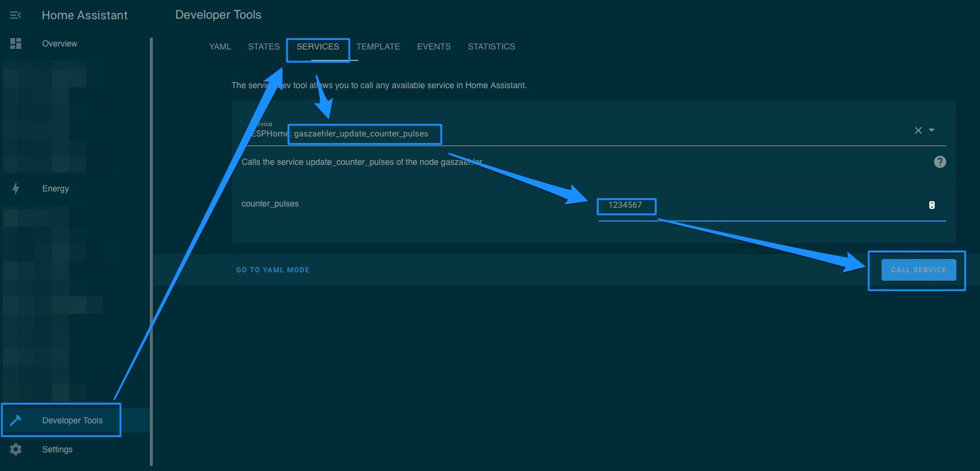Viewport: 980px width, 471px height.
Task: Click the counter_pulses field label
Action: point(270,203)
